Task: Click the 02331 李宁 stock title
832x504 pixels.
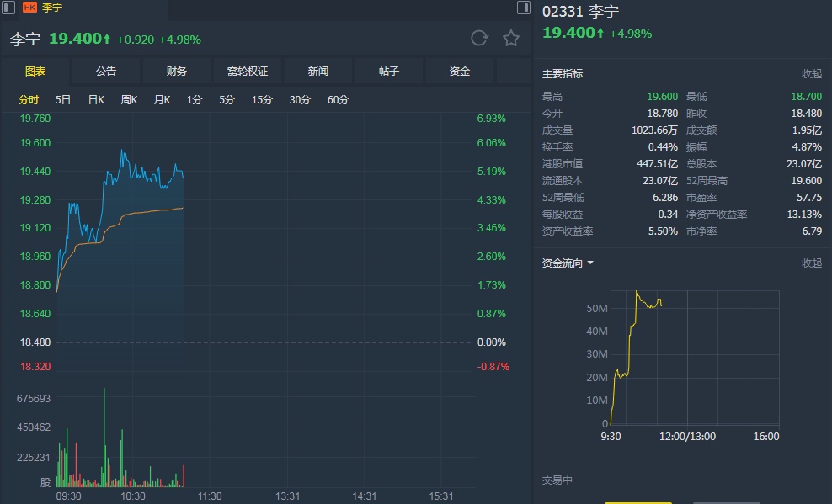Action: pos(580,12)
